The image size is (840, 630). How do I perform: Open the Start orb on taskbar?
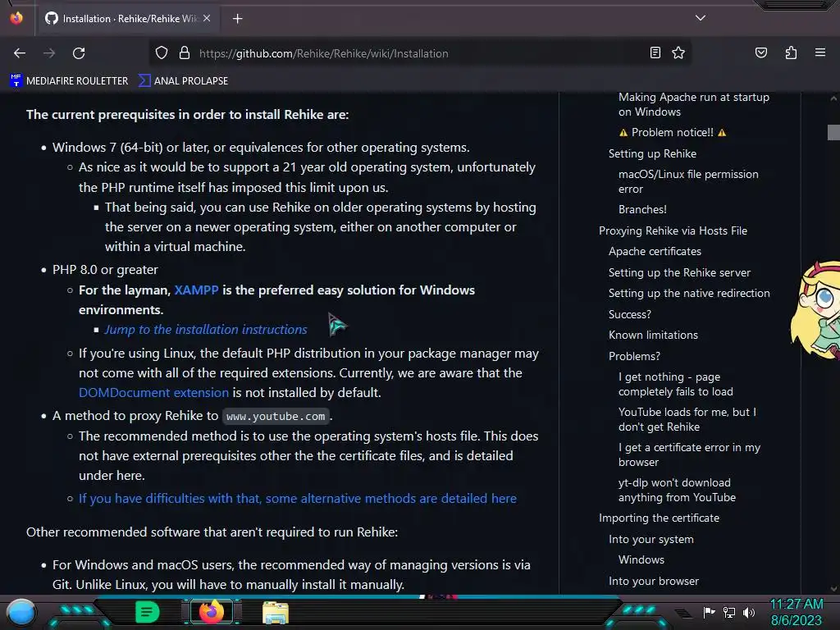(21, 612)
